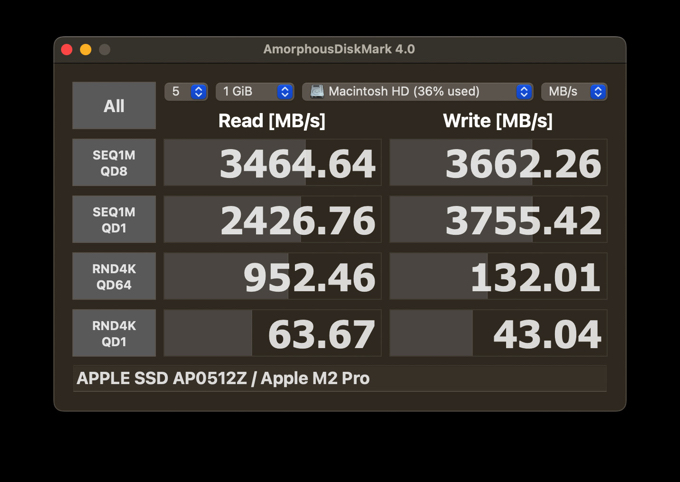This screenshot has width=680, height=482.
Task: Open the 1 GiB test size dropdown
Action: [x=255, y=91]
